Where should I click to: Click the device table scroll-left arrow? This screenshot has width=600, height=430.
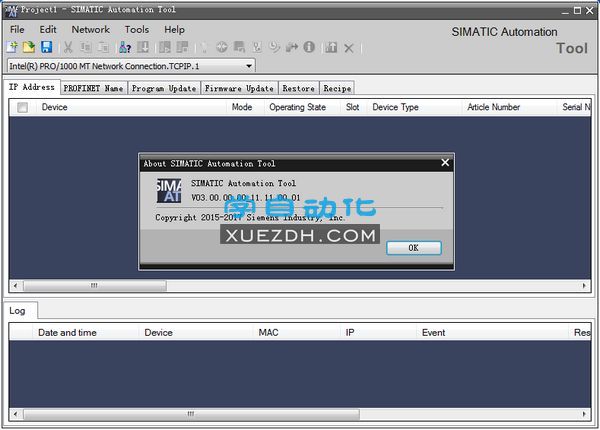[16, 285]
